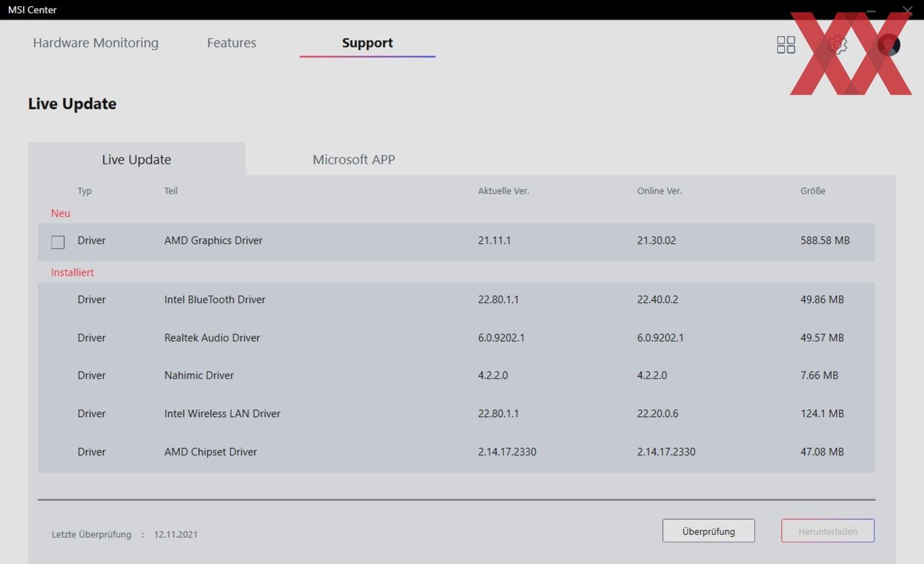This screenshot has height=564, width=924.
Task: Click the current version 21.11.1
Action: [x=495, y=241]
